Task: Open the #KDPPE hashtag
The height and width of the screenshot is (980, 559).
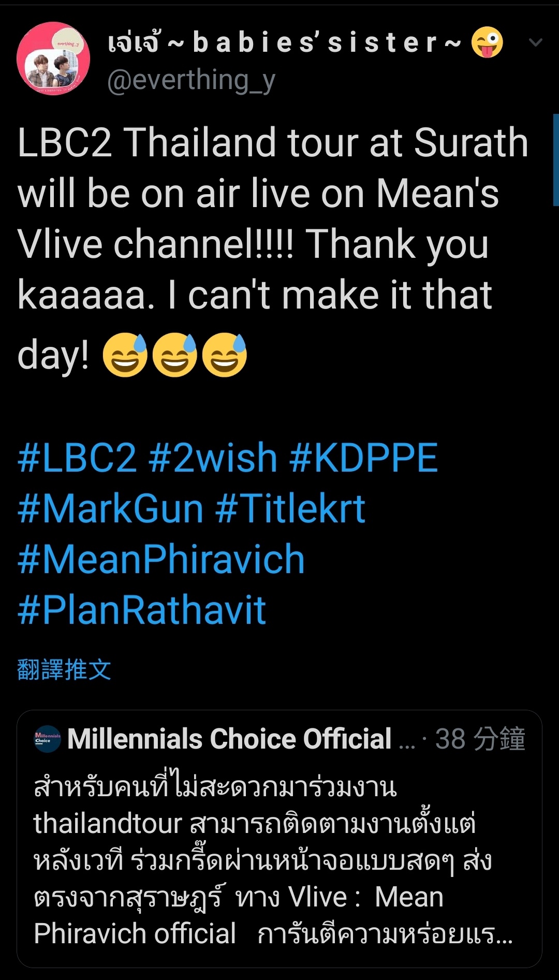Action: click(364, 458)
